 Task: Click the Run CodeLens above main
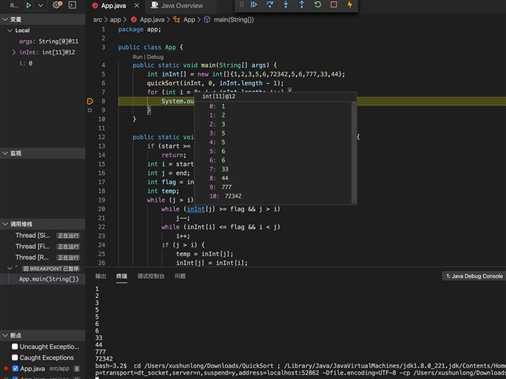pos(137,57)
